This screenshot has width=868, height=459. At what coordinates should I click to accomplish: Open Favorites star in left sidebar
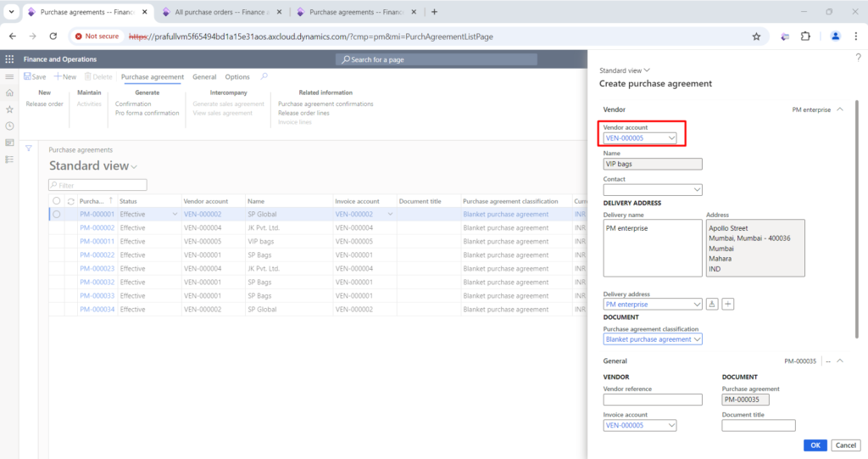click(9, 109)
